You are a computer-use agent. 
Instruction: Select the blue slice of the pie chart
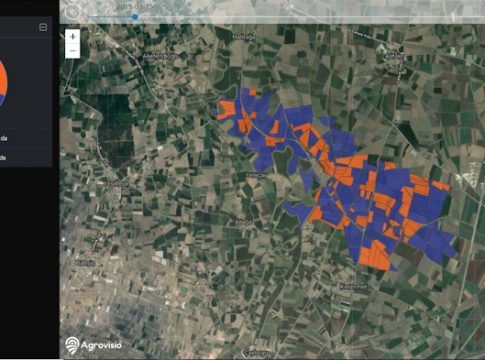pos(1,100)
